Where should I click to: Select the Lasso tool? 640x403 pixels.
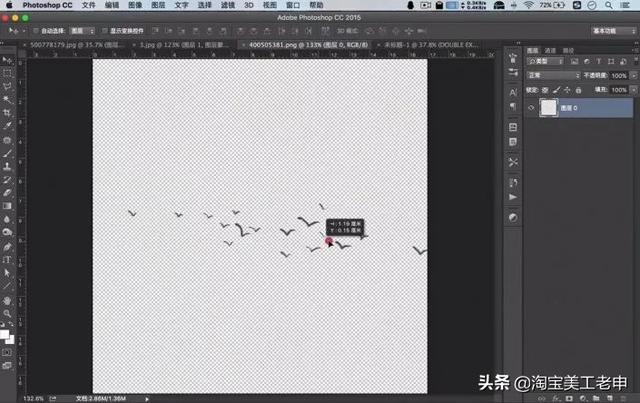(7, 87)
